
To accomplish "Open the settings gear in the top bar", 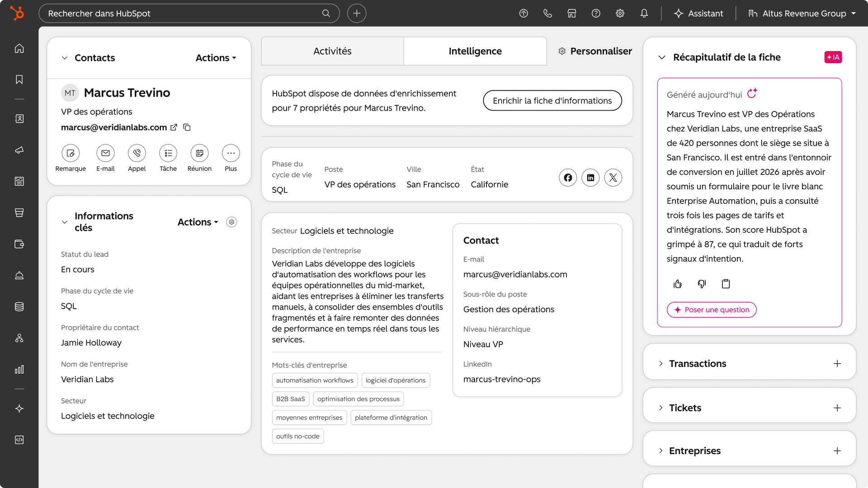I will (x=620, y=13).
